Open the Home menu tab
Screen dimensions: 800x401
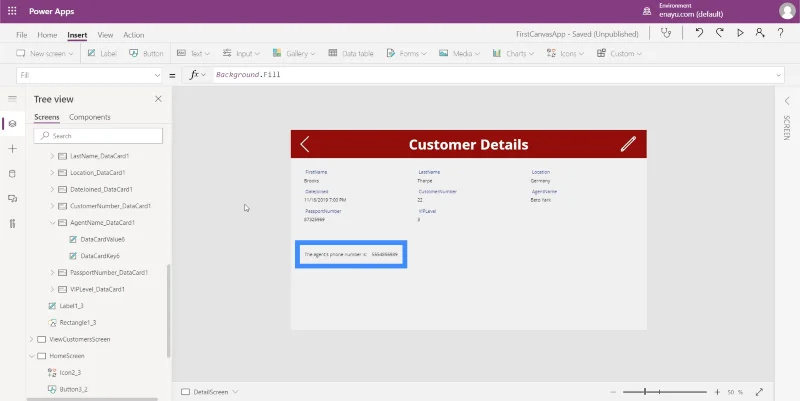47,35
